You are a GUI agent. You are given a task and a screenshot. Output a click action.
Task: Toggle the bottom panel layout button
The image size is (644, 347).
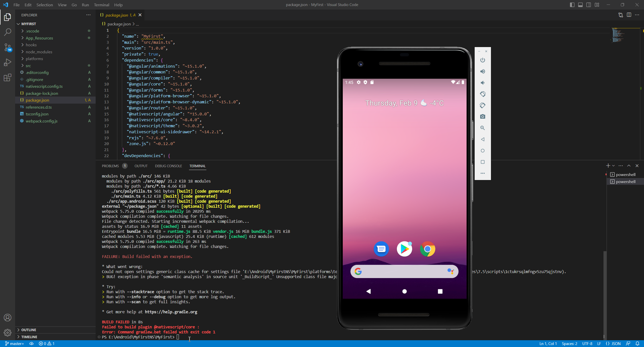click(580, 5)
